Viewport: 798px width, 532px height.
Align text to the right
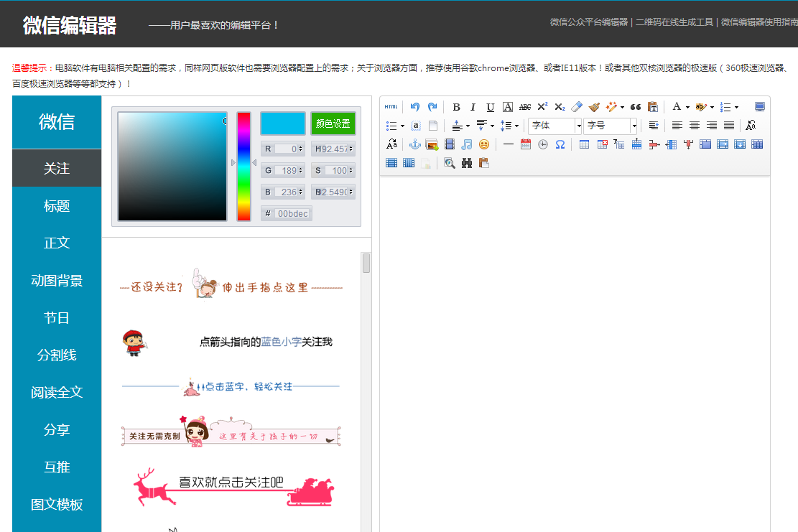(712, 126)
